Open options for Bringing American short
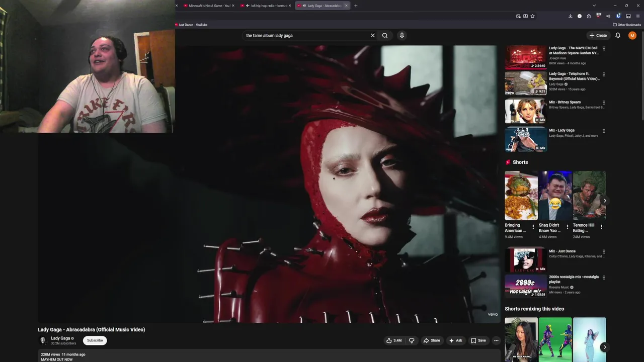 pyautogui.click(x=533, y=227)
